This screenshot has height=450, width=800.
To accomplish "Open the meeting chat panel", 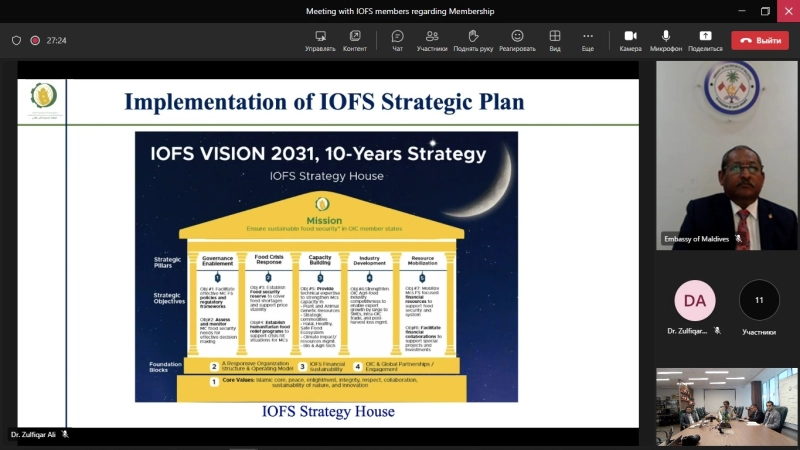I will pyautogui.click(x=397, y=40).
